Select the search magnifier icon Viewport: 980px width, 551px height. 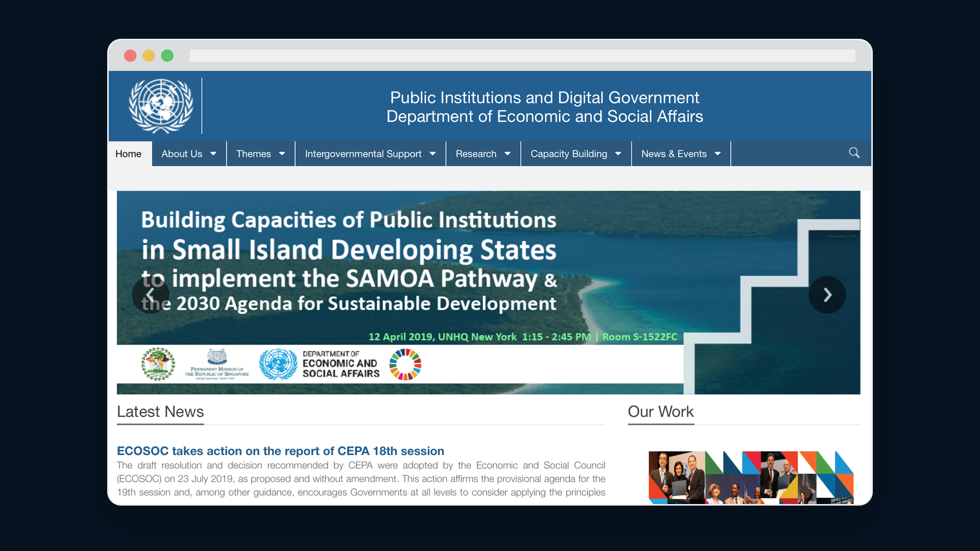854,153
